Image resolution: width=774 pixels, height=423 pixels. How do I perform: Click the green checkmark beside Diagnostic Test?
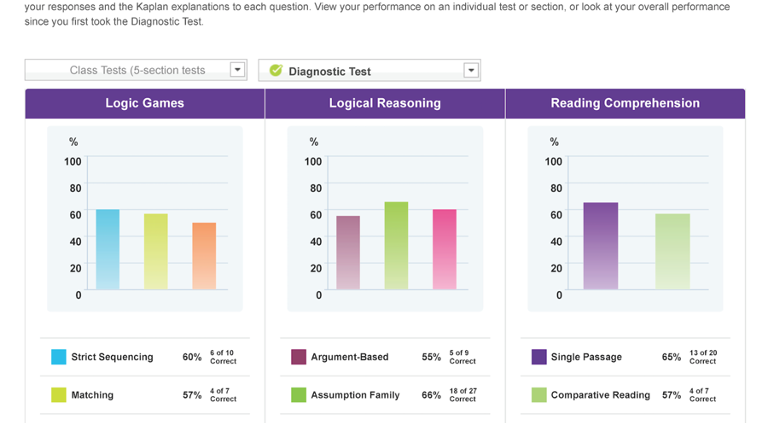point(276,71)
